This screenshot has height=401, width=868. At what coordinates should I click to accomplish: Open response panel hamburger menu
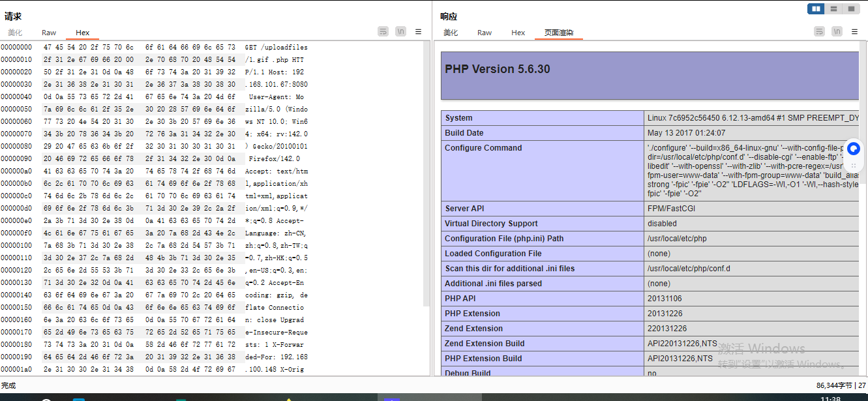[x=854, y=31]
